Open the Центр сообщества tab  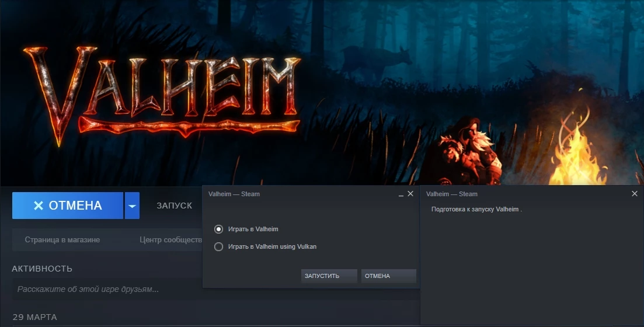point(171,240)
